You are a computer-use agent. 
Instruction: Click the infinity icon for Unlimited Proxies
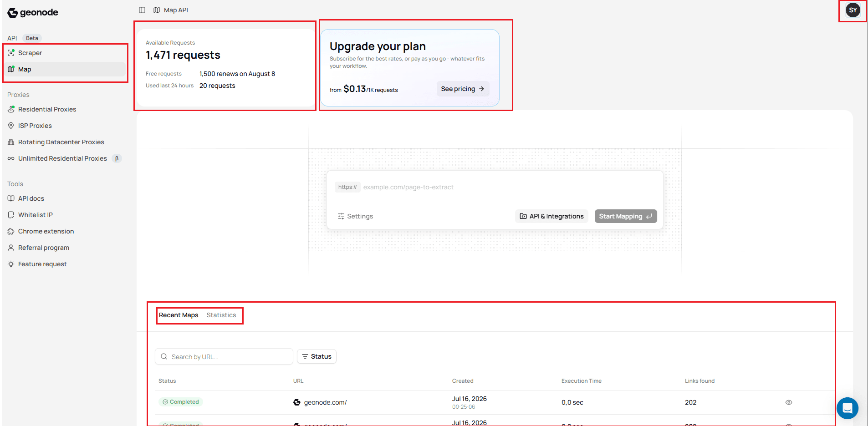tap(11, 158)
